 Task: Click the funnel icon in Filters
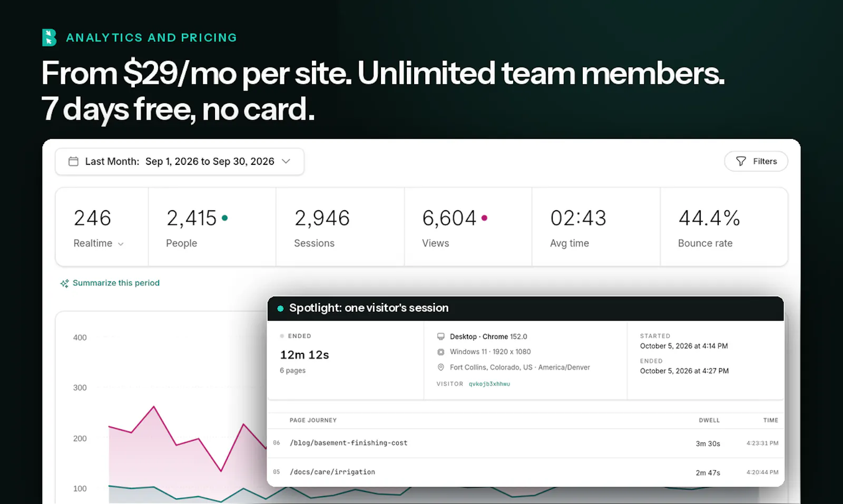coord(741,161)
